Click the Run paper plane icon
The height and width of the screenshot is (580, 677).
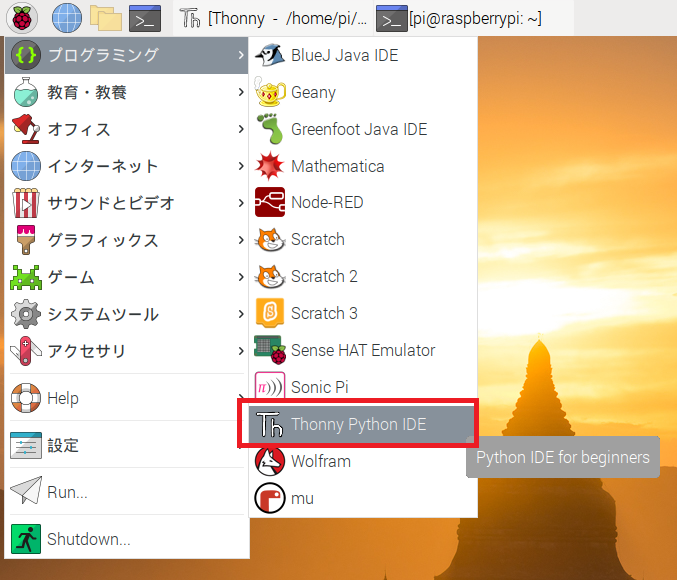tap(26, 491)
